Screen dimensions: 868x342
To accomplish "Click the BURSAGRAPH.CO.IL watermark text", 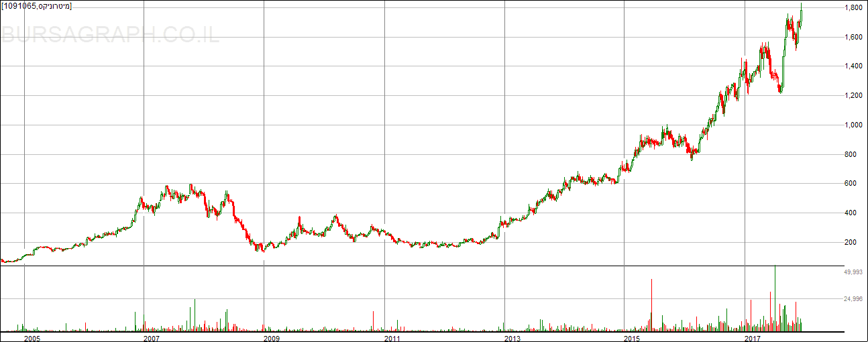I will [110, 35].
